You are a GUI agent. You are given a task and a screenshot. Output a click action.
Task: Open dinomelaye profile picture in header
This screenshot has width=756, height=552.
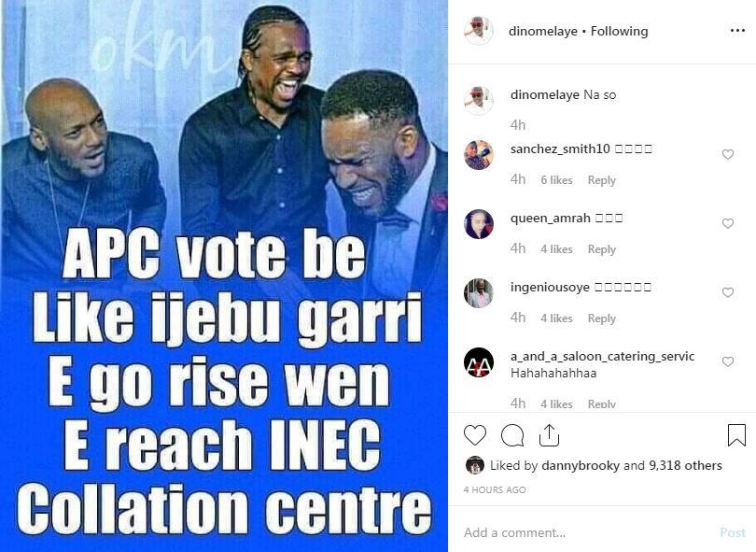[478, 31]
